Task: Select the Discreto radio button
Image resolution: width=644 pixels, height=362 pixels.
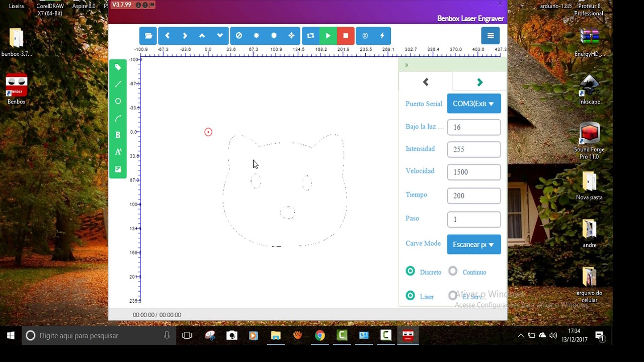Action: click(411, 271)
